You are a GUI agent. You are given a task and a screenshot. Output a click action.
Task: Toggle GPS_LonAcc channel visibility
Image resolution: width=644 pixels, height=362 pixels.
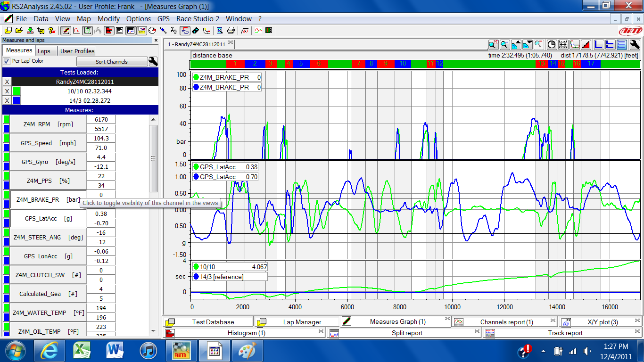[x=48, y=256]
